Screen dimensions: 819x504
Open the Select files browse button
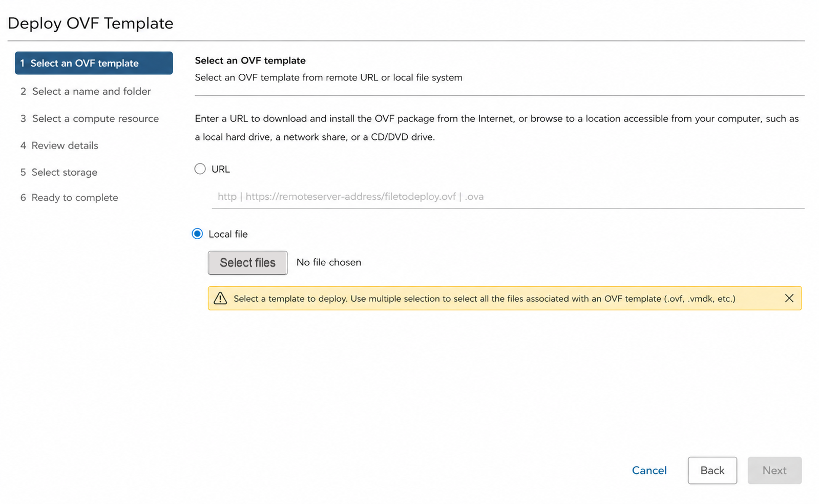(247, 263)
